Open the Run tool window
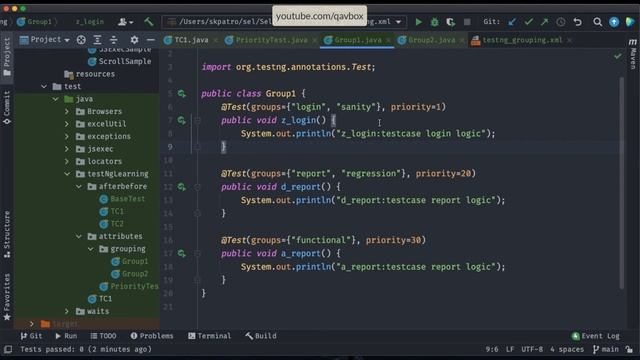The image size is (640, 360). (66, 336)
